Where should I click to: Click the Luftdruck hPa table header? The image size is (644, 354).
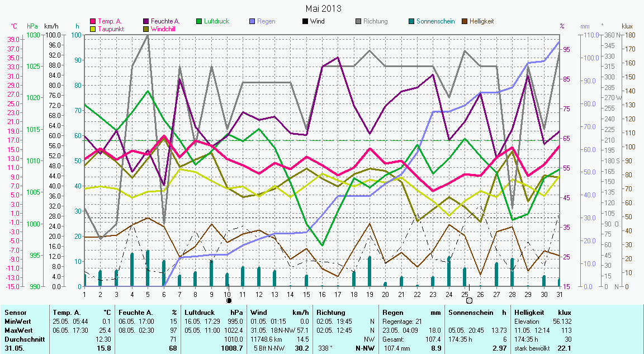click(x=215, y=313)
